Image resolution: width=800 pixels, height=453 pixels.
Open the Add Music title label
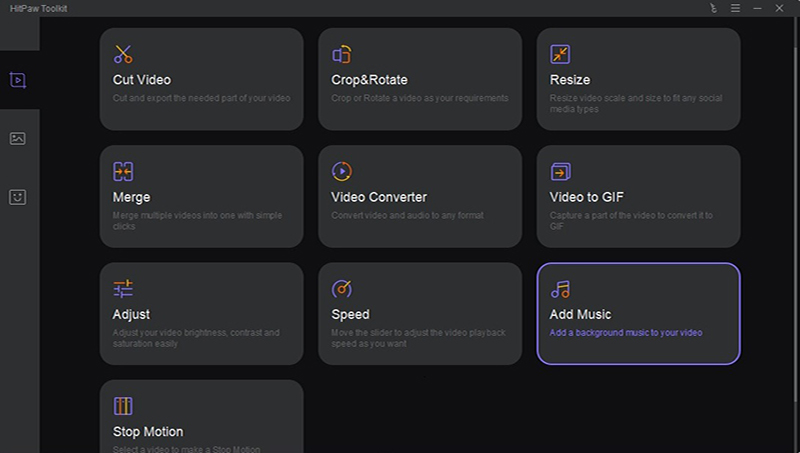[x=581, y=315]
